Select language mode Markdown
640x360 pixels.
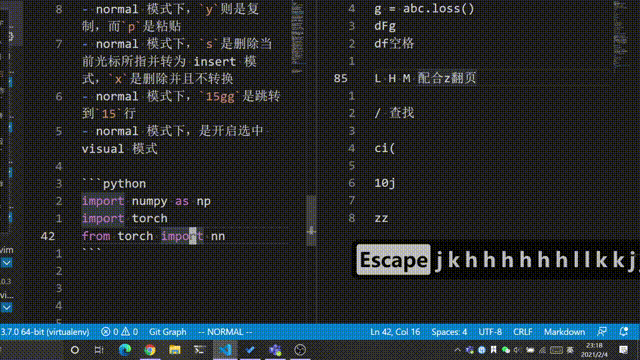[x=564, y=332]
